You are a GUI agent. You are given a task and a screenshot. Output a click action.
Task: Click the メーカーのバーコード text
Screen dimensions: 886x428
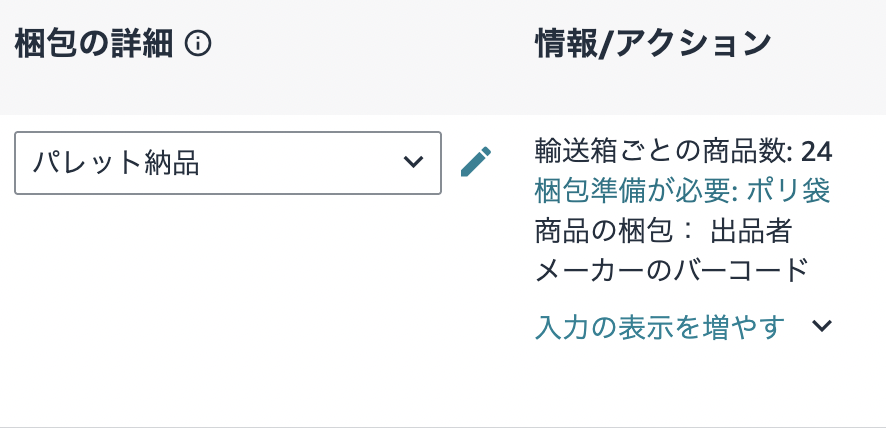[671, 269]
